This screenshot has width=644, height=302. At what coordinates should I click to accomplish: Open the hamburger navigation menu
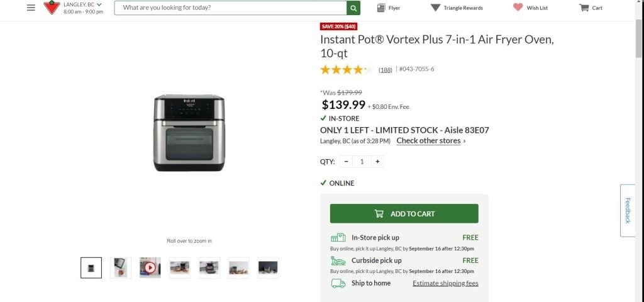31,8
